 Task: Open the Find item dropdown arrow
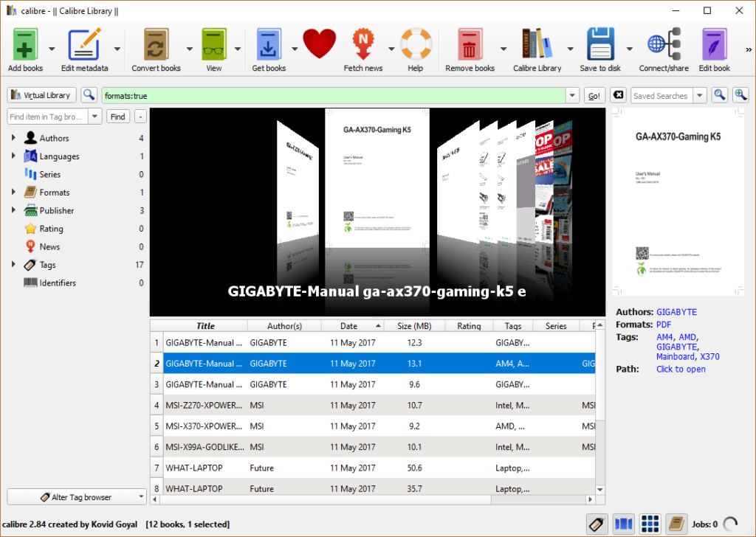[x=95, y=116]
